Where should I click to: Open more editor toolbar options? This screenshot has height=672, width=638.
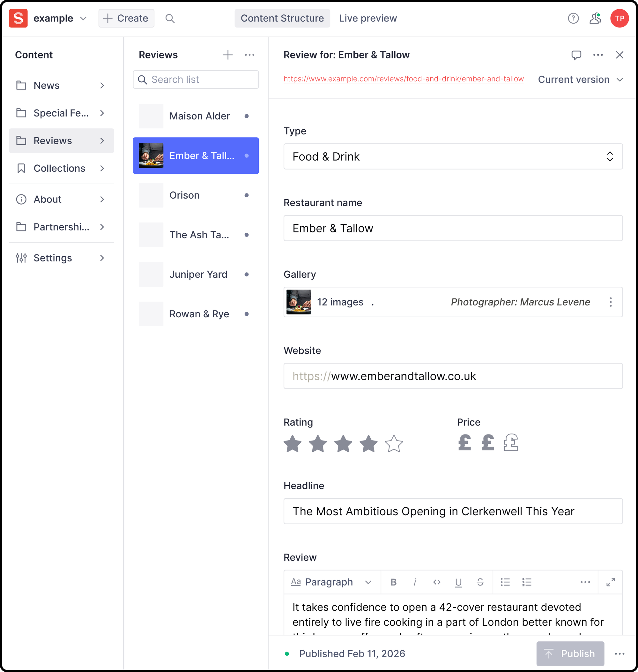tap(585, 582)
